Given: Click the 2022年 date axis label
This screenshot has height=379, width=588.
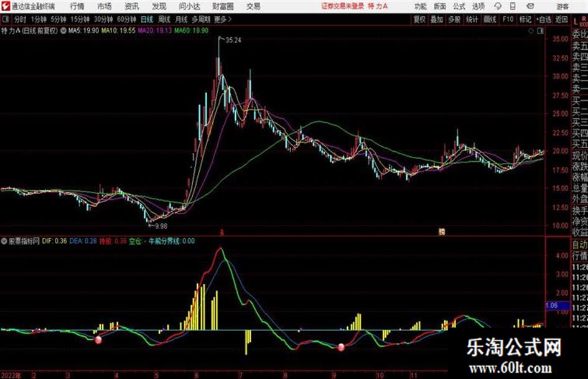Looking at the screenshot, I should [11, 375].
